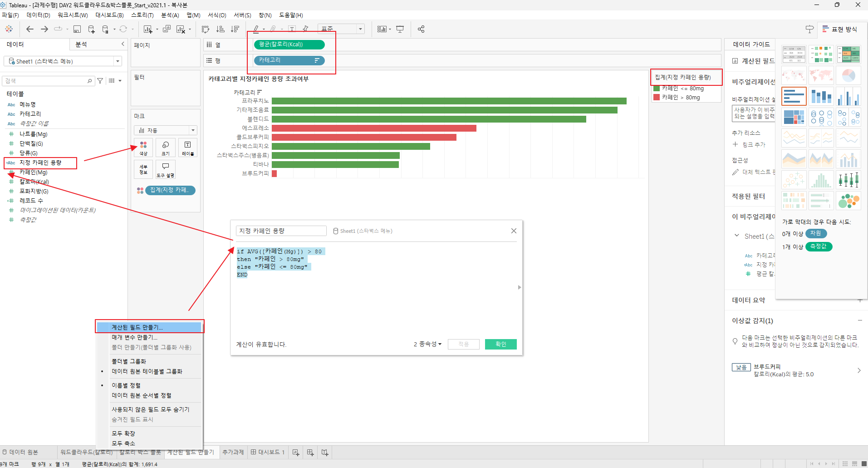Click the Size mark card button
The image size is (868, 468).
166,148
